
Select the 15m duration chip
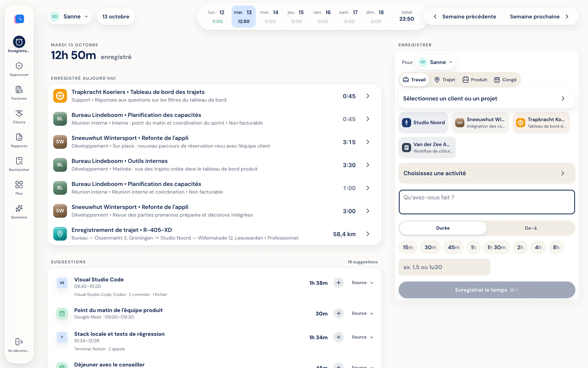coord(408,247)
